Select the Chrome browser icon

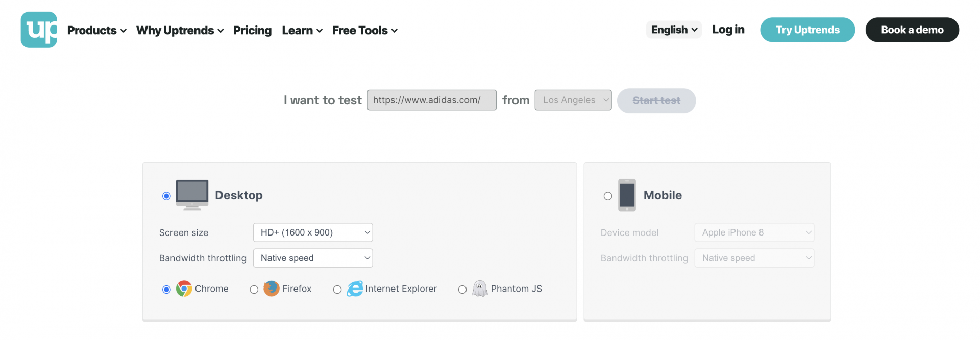point(183,289)
